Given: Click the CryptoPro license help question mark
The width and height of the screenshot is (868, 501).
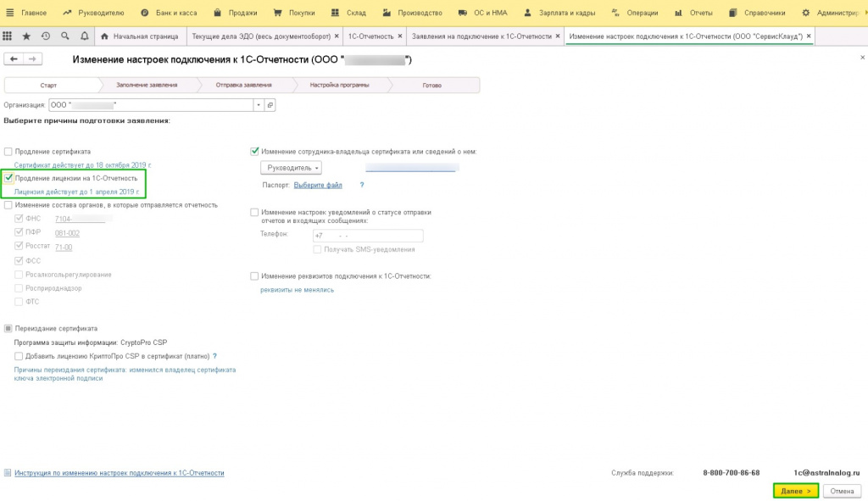Looking at the screenshot, I should (x=214, y=356).
